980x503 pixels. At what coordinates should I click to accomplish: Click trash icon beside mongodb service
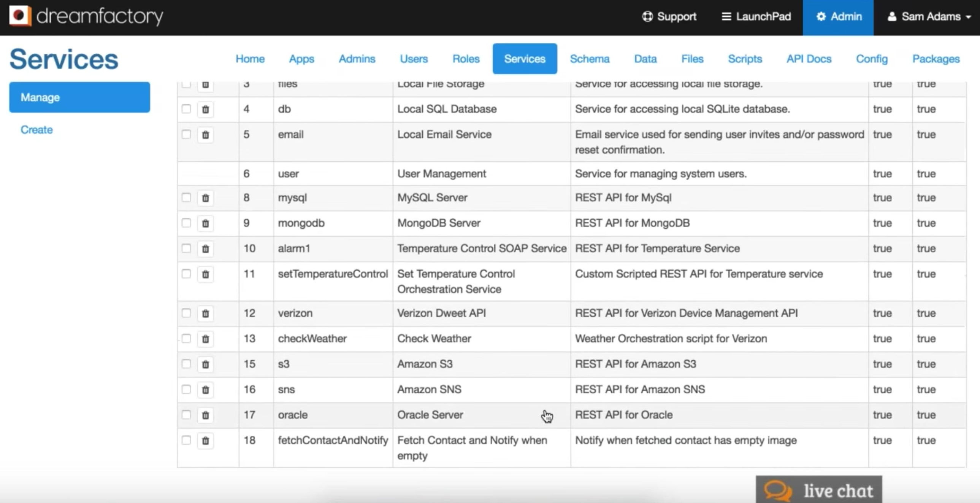[205, 223]
